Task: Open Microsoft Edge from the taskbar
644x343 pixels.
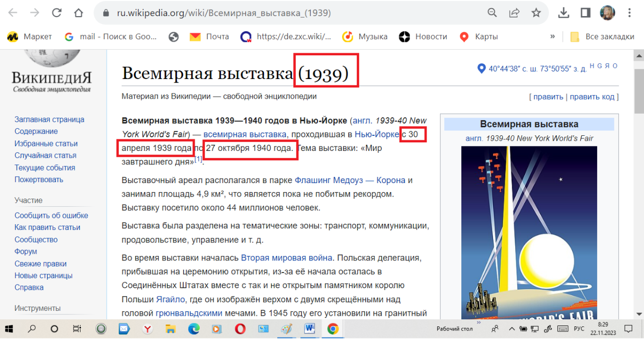Action: 194,329
